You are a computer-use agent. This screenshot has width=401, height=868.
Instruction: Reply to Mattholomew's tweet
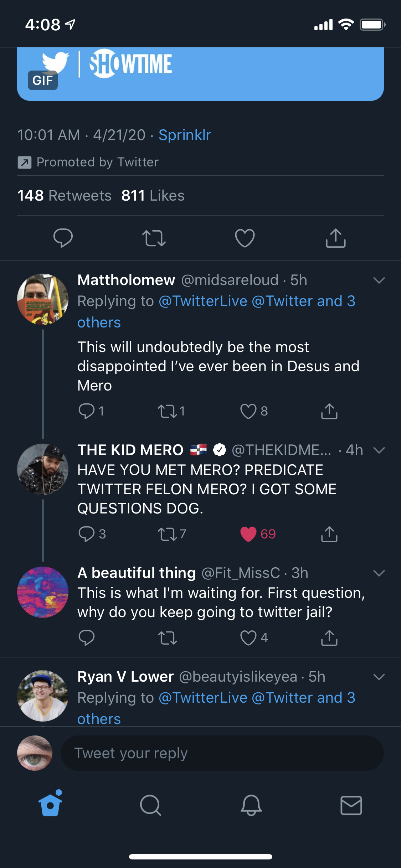87,411
